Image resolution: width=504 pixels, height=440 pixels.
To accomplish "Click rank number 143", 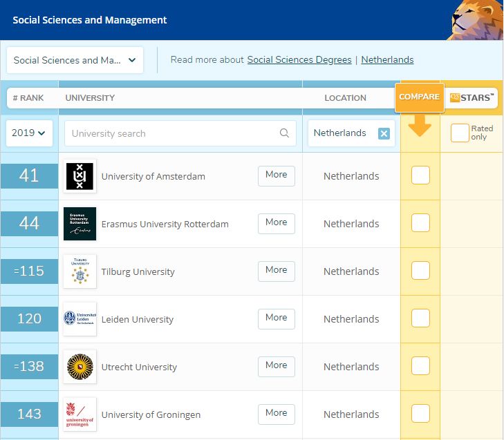I will (29, 414).
